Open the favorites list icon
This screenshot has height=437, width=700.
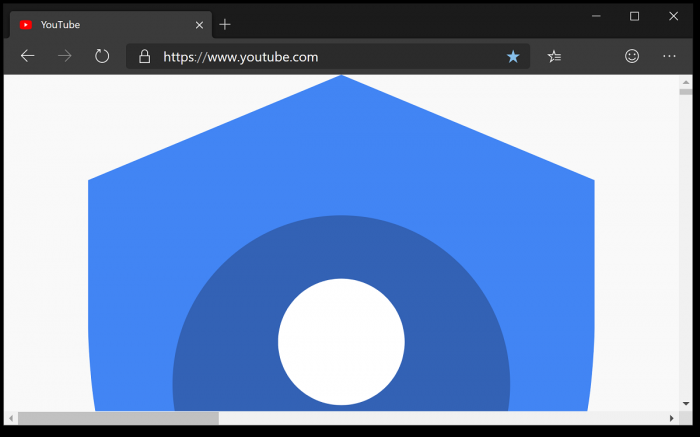[554, 56]
